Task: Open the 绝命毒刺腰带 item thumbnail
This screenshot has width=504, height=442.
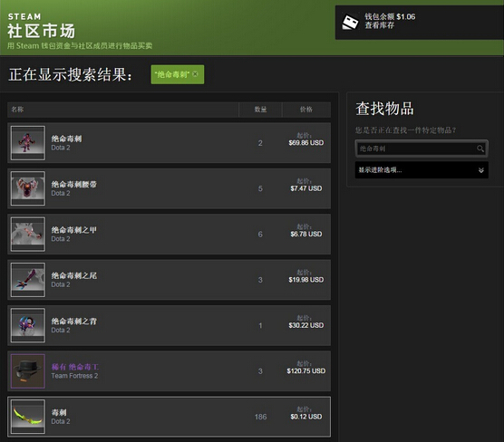Action: tap(28, 188)
